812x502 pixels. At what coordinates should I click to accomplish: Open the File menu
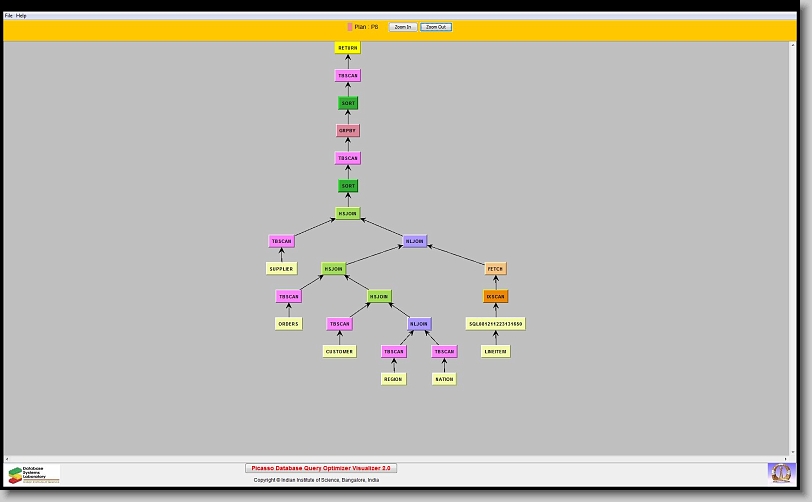9,16
